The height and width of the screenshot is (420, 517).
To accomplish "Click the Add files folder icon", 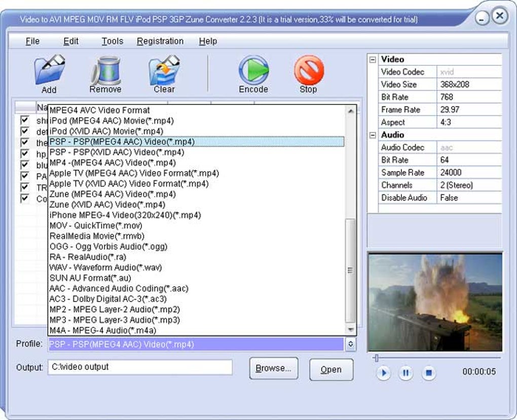I will pos(50,69).
